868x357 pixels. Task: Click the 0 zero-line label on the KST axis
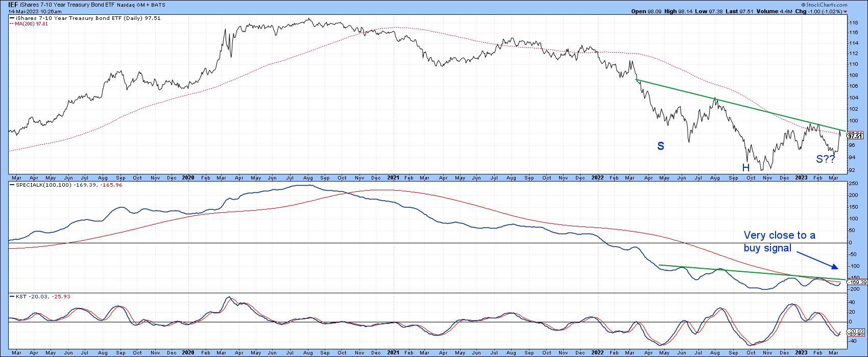(x=850, y=322)
